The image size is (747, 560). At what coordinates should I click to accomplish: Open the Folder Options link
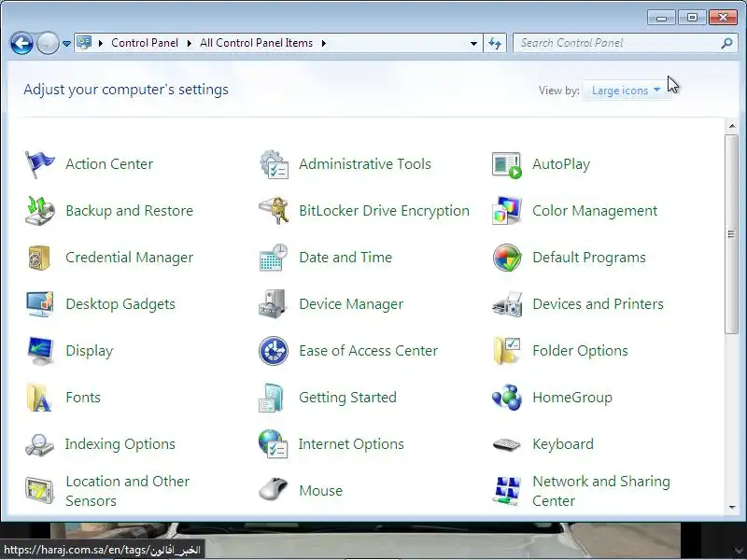click(580, 351)
